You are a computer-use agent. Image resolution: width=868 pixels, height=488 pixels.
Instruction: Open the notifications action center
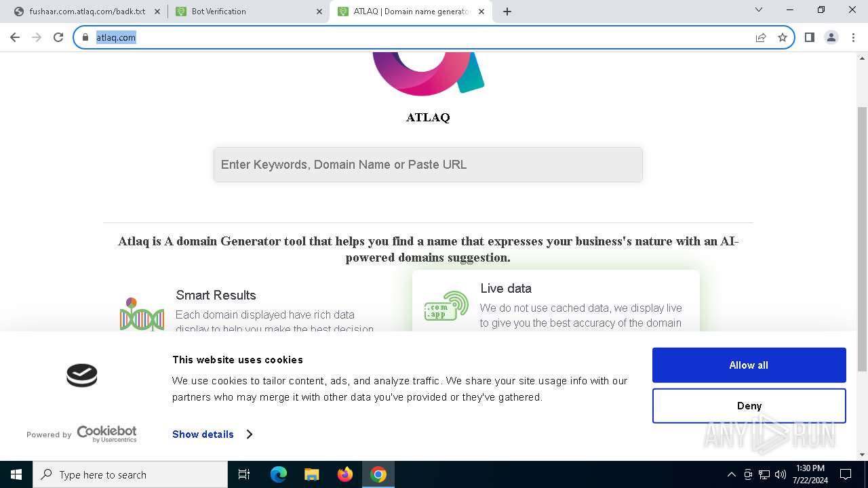[x=846, y=474]
